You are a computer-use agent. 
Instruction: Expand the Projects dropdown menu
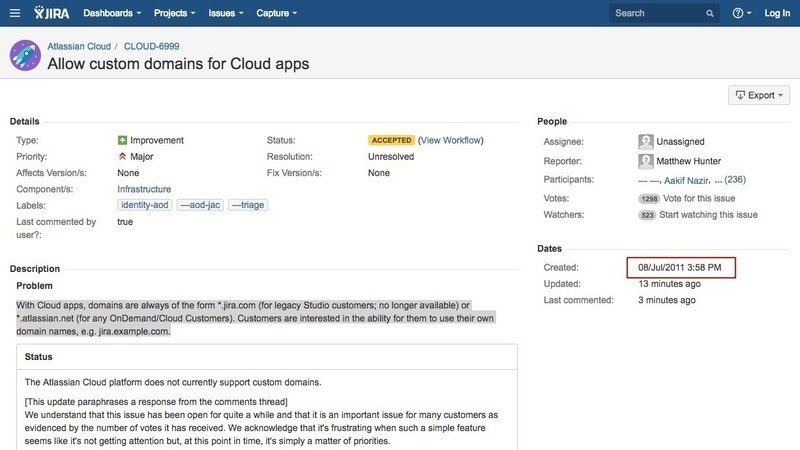point(176,14)
